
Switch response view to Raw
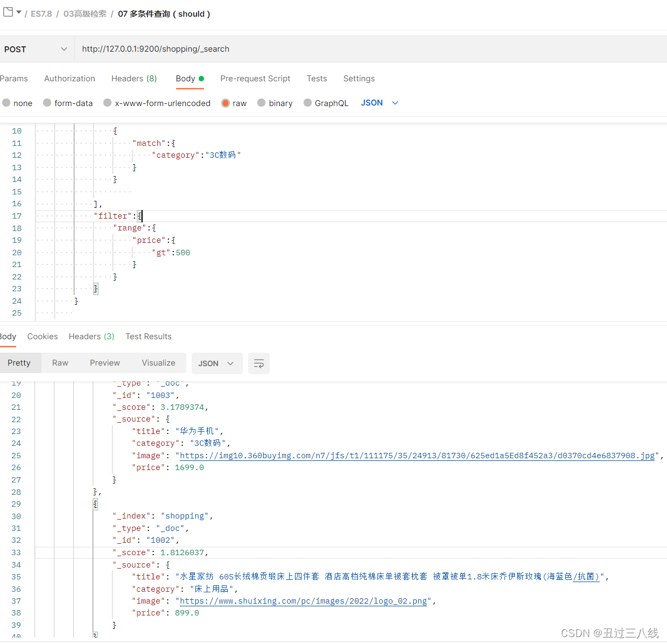tap(60, 363)
